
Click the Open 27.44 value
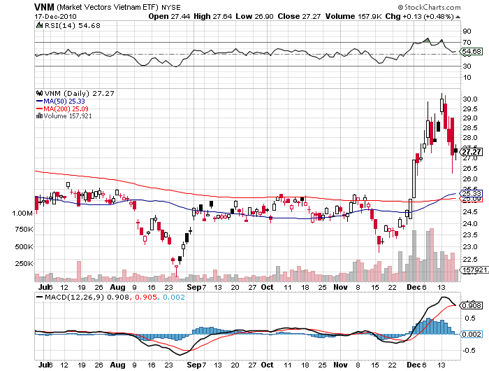tap(169, 16)
